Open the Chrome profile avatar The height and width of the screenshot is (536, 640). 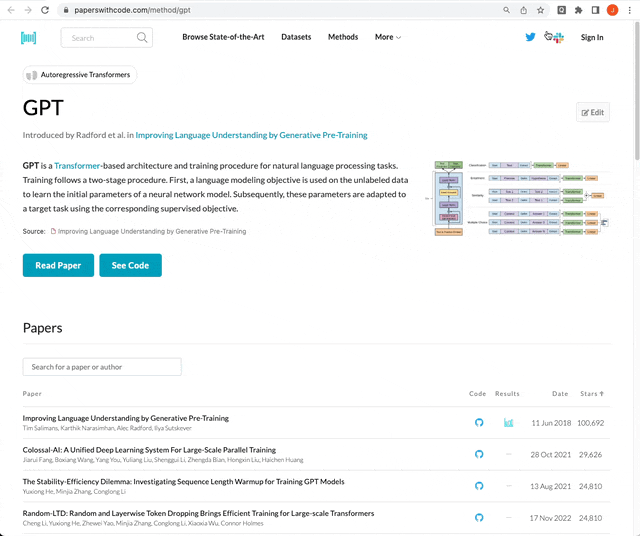pyautogui.click(x=612, y=10)
